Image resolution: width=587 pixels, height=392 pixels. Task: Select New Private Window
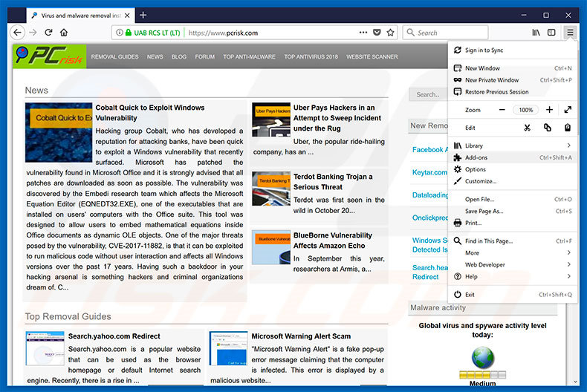point(492,80)
